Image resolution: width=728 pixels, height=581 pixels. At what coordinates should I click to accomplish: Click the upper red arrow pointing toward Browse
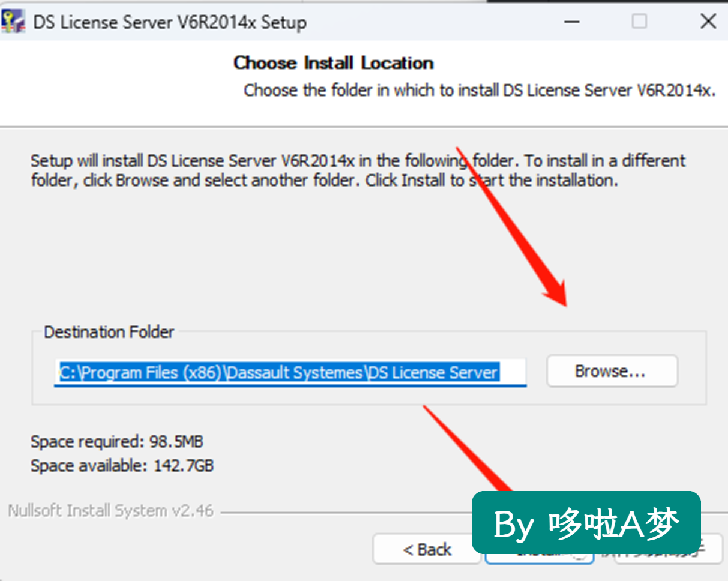click(x=511, y=227)
